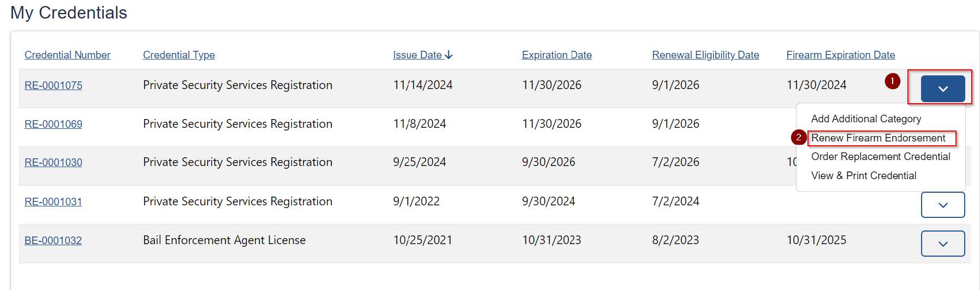The width and height of the screenshot is (980, 290).
Task: Open credential RE-0001031 link
Action: (x=54, y=202)
